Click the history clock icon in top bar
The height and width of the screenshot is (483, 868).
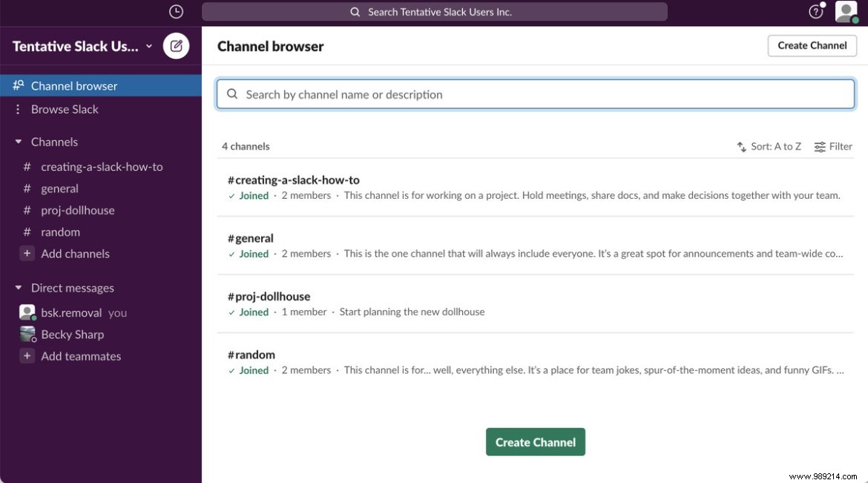click(176, 11)
